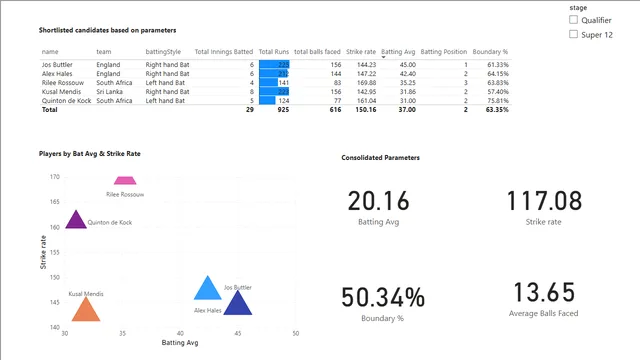Image resolution: width=640 pixels, height=360 pixels.
Task: Check the Qualifier stage checkbox
Action: (x=573, y=20)
